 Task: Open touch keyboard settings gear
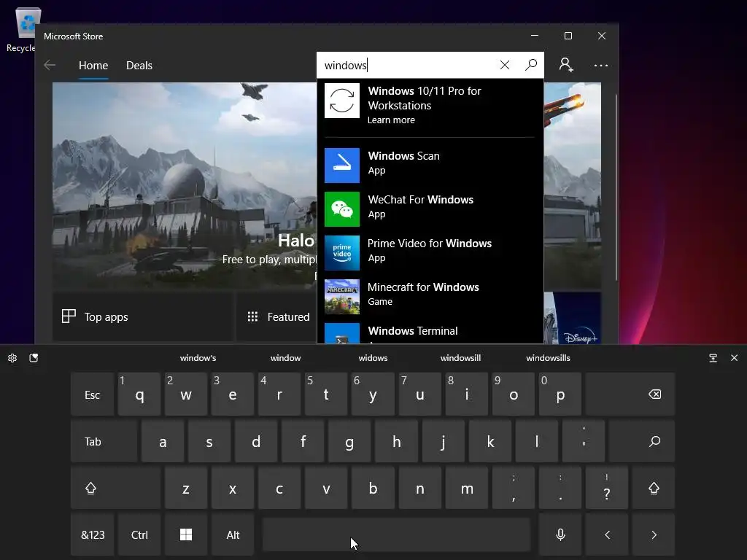[x=12, y=358]
